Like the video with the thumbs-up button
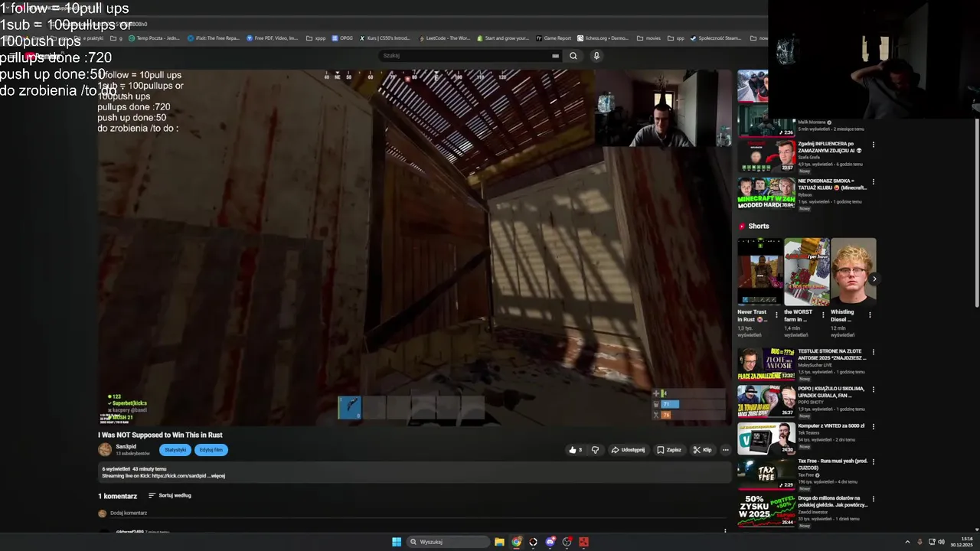The image size is (980, 551). click(x=575, y=450)
